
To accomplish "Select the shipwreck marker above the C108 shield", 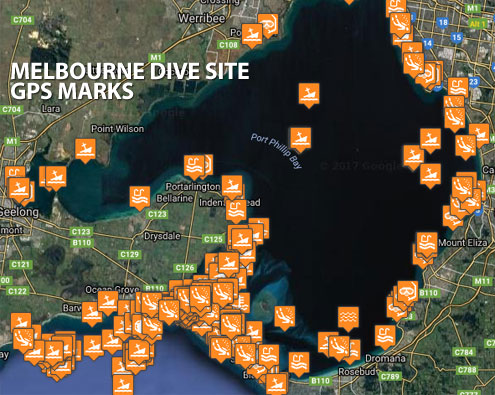I will click(252, 34).
